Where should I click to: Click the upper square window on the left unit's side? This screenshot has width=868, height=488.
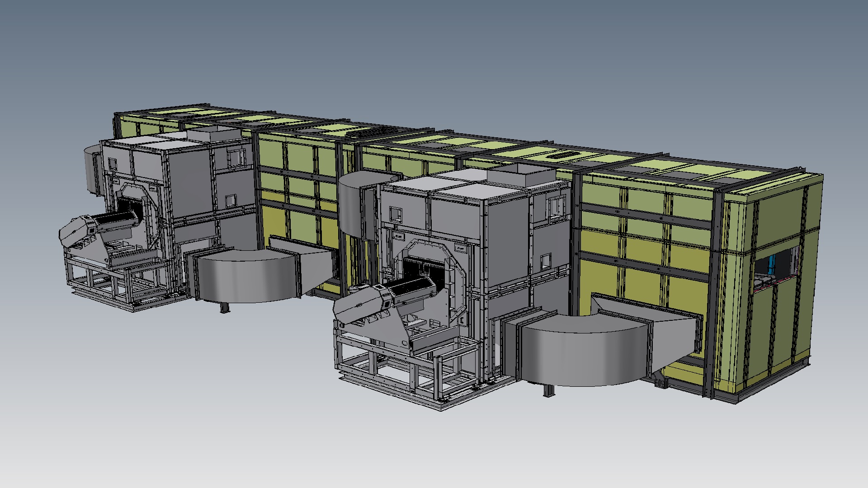pos(236,157)
